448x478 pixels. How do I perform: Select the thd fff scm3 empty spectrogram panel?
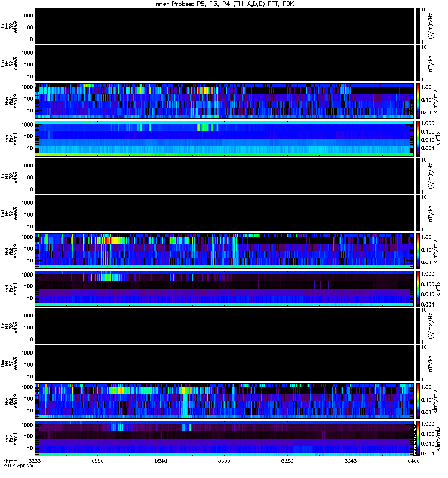click(225, 213)
